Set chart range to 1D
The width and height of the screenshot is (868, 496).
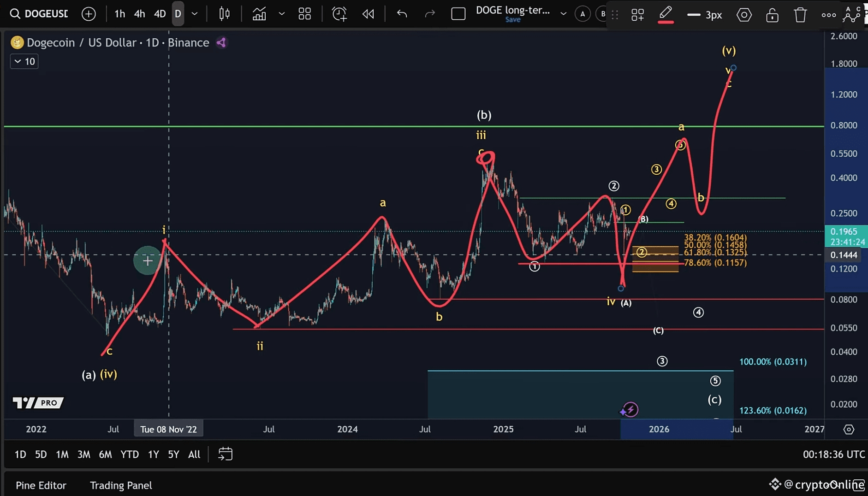click(x=20, y=454)
